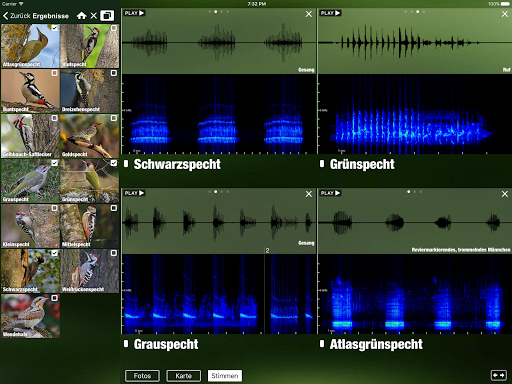The image size is (512, 384).
Task: Switch to the Karte tab
Action: coord(184,376)
